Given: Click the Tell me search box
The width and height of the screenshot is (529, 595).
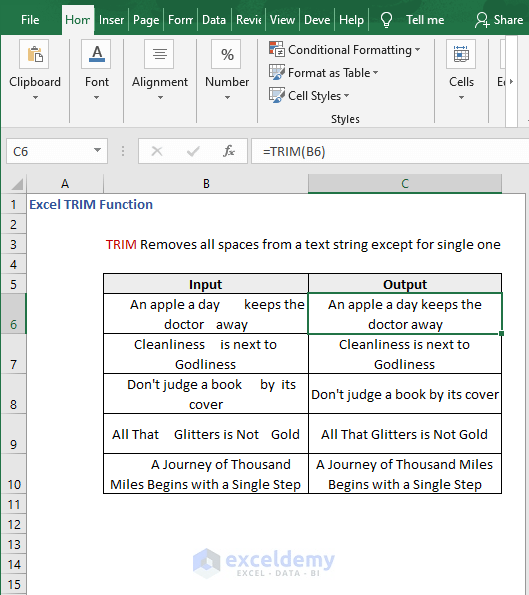Looking at the screenshot, I should [425, 20].
